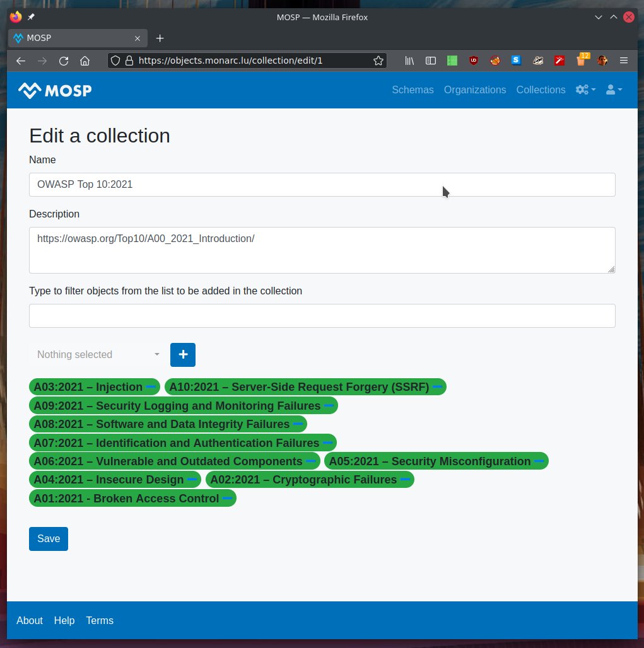Open a new browser tab
This screenshot has width=644, height=648.
pos(160,38)
